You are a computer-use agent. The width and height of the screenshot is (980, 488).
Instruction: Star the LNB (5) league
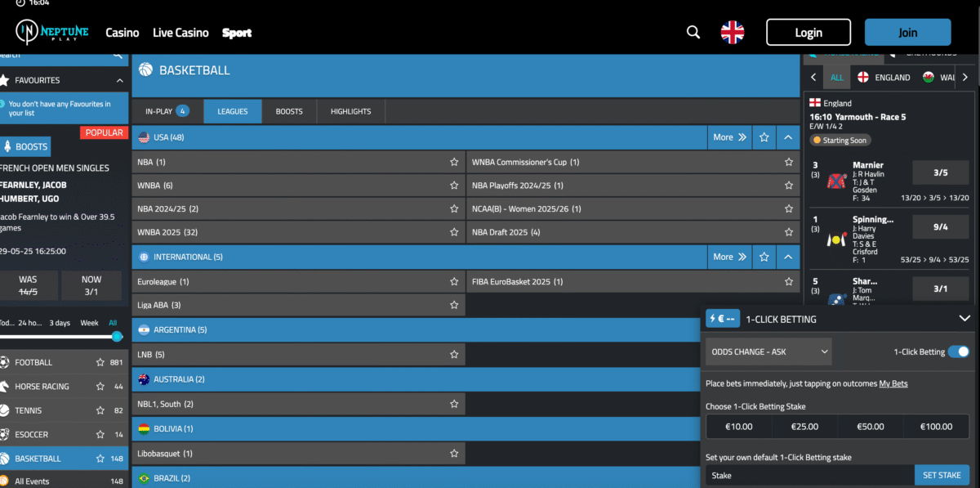(x=454, y=355)
